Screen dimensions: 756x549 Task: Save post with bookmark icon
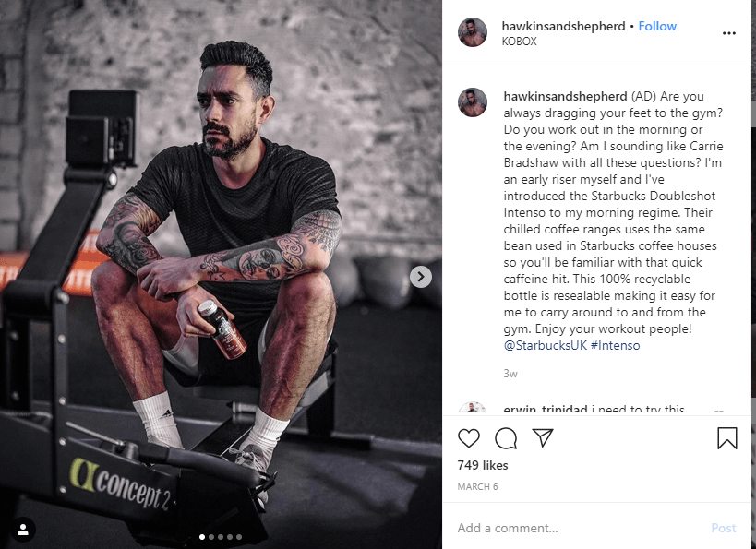point(727,438)
